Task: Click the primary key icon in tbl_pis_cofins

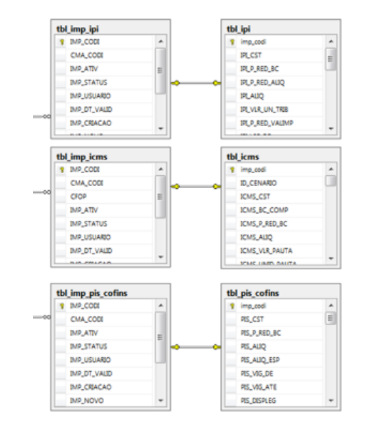Action: click(232, 306)
